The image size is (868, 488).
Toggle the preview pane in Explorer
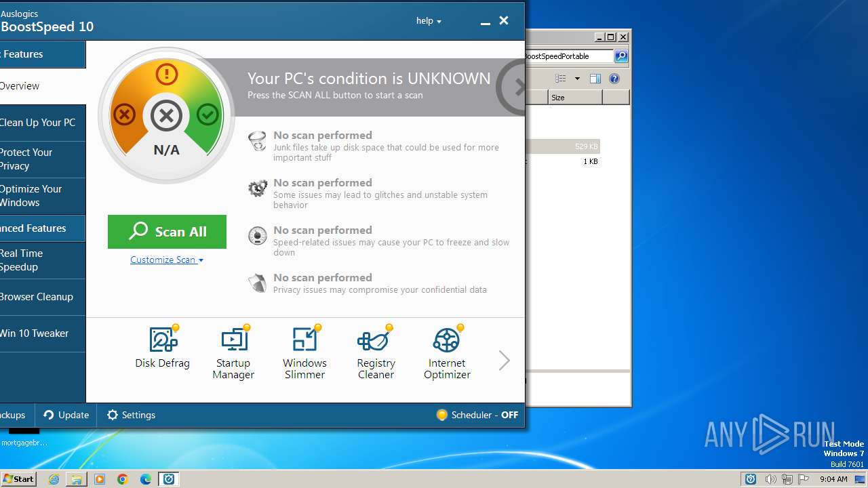pyautogui.click(x=595, y=79)
